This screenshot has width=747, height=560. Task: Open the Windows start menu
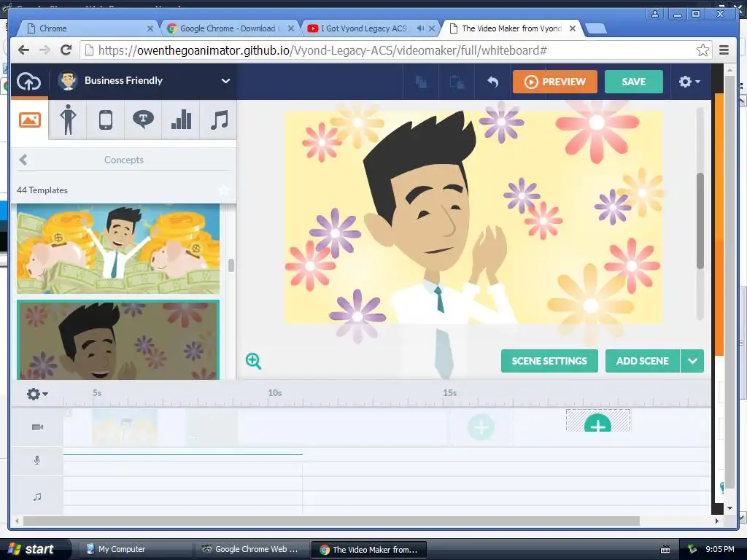point(35,549)
